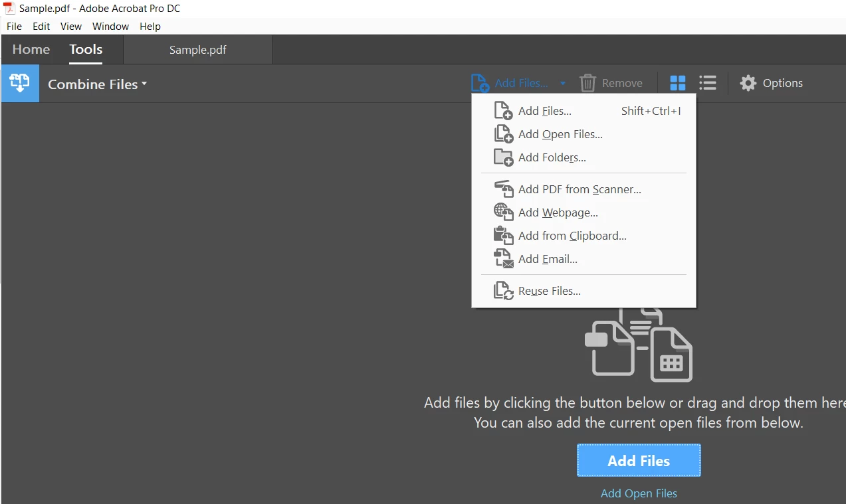Click the Options gear icon

pyautogui.click(x=748, y=83)
